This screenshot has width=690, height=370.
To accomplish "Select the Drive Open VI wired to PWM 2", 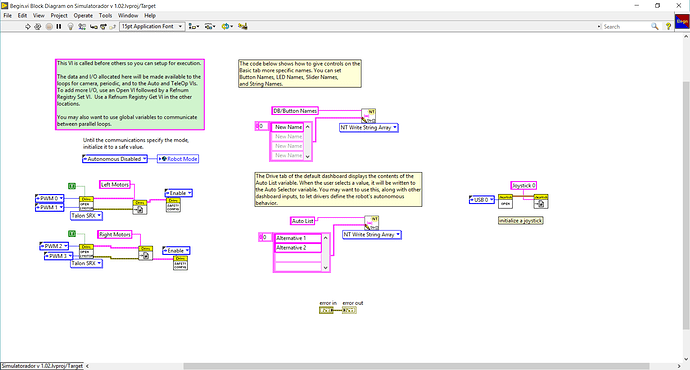I will coord(86,251).
